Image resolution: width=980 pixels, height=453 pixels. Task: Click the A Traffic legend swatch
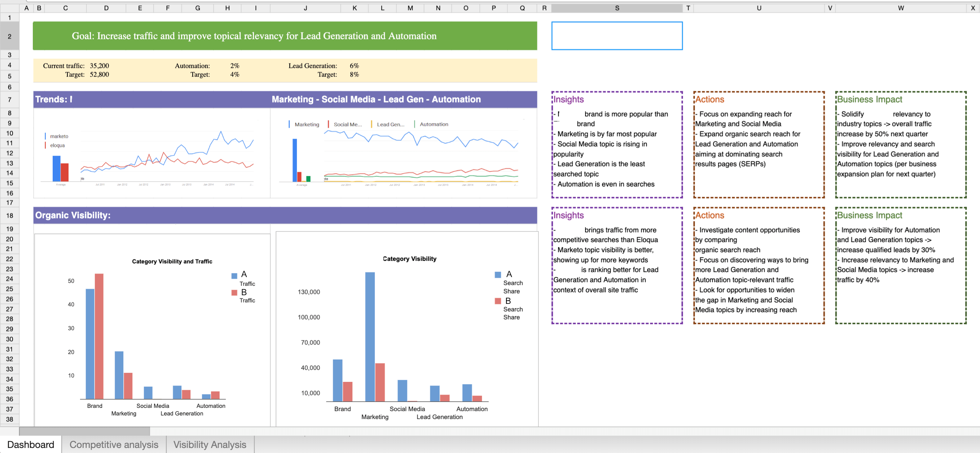[234, 276]
